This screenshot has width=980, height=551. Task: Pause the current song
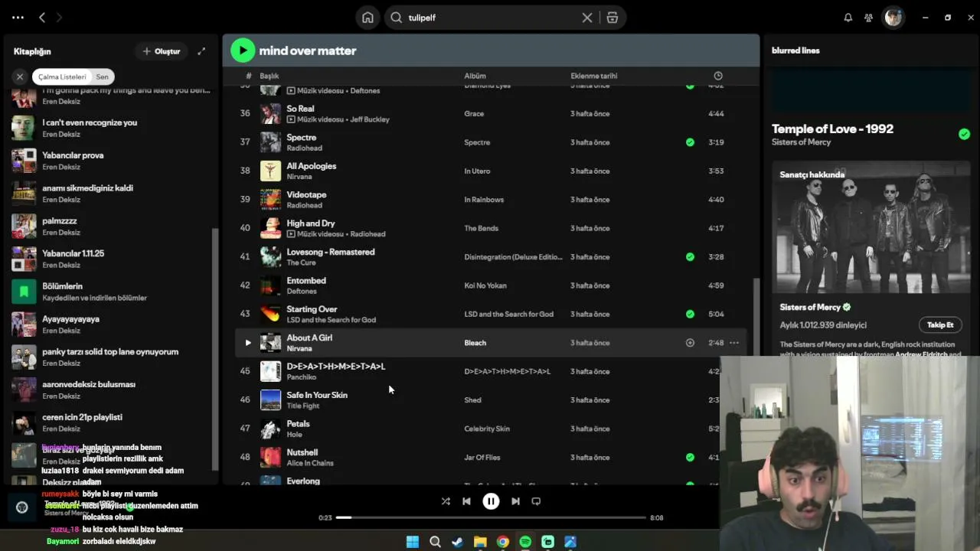(x=491, y=501)
